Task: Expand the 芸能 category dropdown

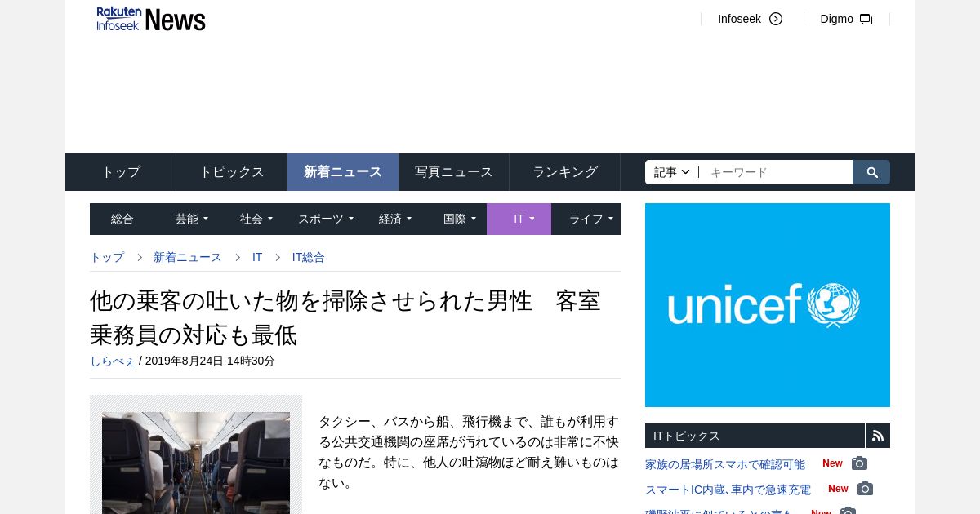Action: (192, 219)
